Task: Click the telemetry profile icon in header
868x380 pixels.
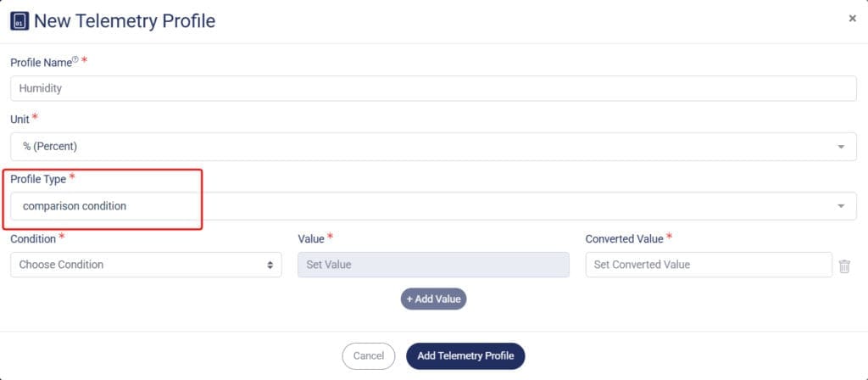Action: pyautogui.click(x=19, y=20)
